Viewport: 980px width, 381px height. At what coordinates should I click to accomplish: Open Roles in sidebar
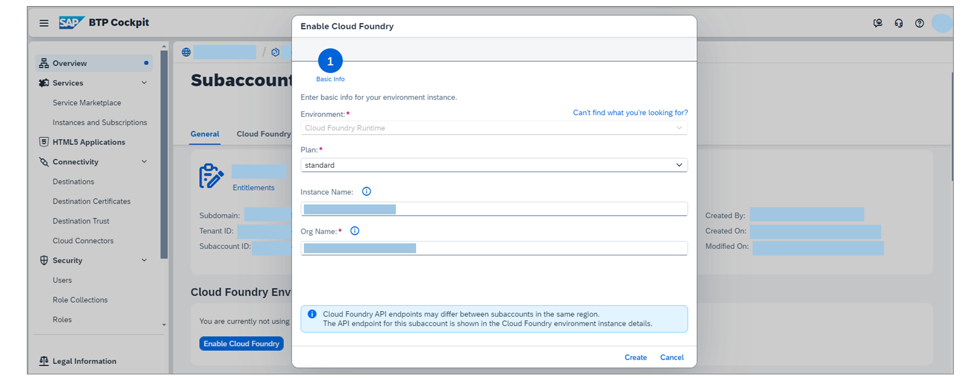[x=62, y=320]
